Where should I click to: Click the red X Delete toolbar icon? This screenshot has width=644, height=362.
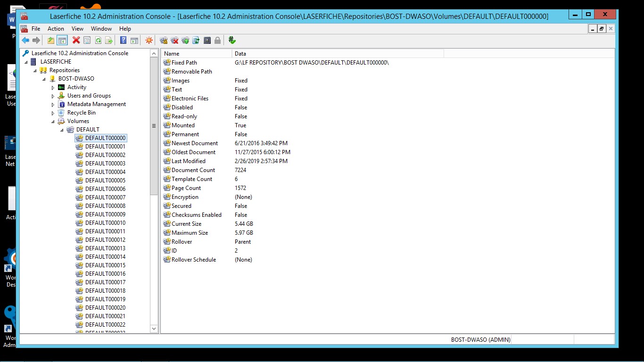click(x=76, y=41)
